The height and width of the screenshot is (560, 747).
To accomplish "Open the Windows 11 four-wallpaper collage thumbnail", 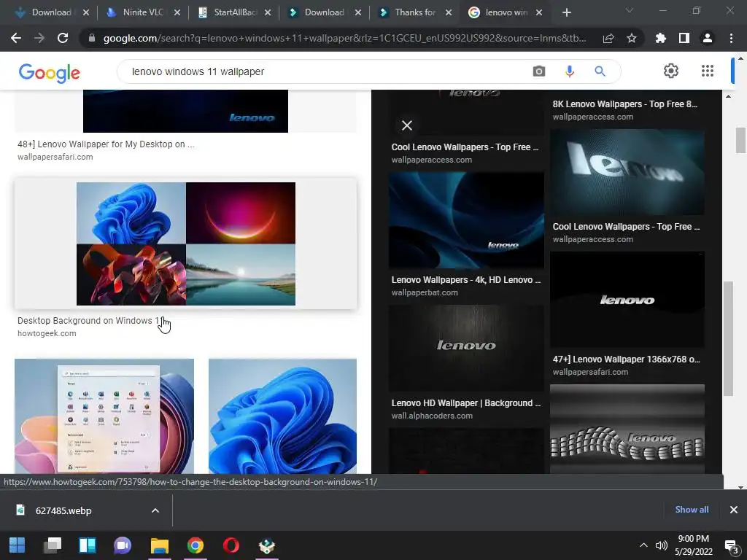I will pos(186,244).
